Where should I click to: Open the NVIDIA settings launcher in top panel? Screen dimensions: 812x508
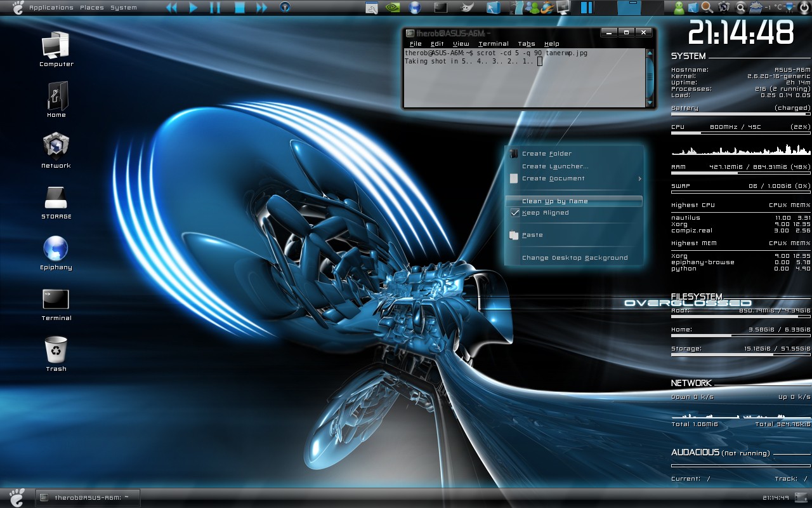pos(392,8)
